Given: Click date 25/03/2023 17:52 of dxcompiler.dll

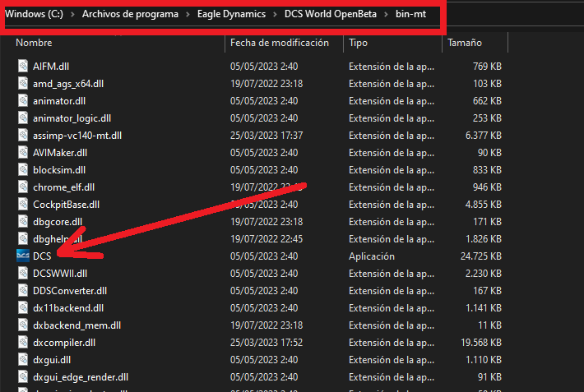Looking at the screenshot, I should coord(267,343).
